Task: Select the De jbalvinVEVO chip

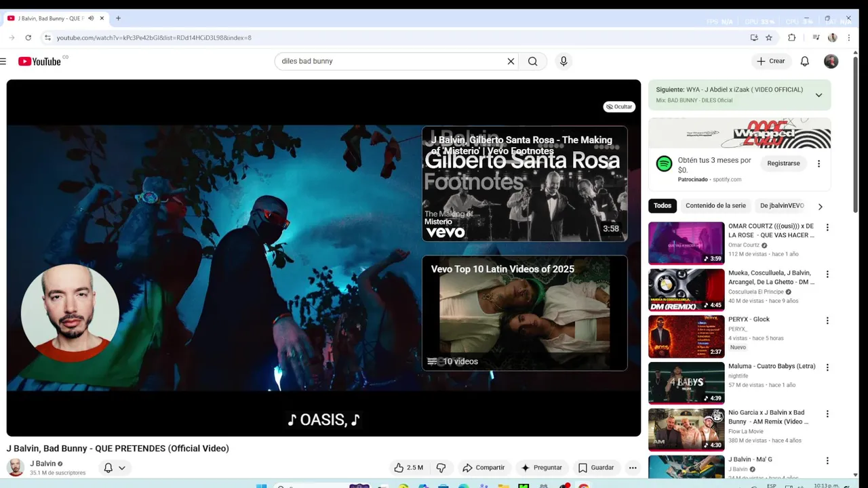Action: 782,206
